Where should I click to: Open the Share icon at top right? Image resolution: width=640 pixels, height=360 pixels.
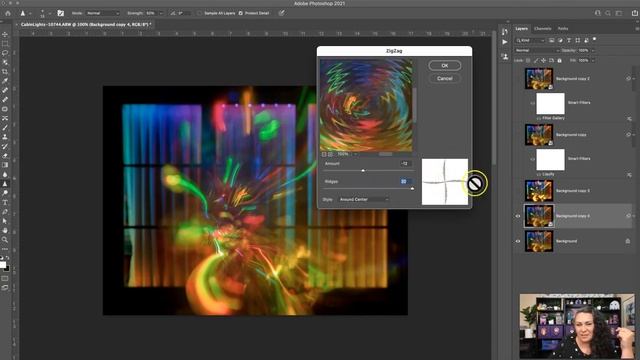[x=635, y=13]
